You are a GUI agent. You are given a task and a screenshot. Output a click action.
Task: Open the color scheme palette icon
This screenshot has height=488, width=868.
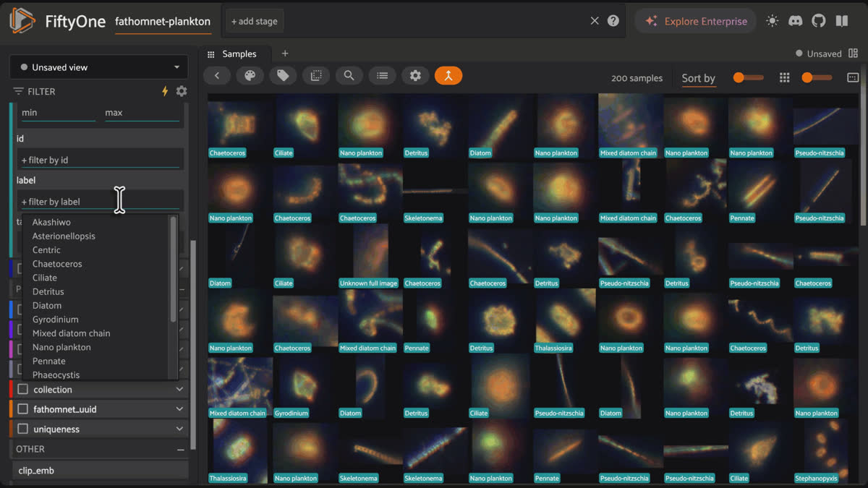[x=250, y=75]
